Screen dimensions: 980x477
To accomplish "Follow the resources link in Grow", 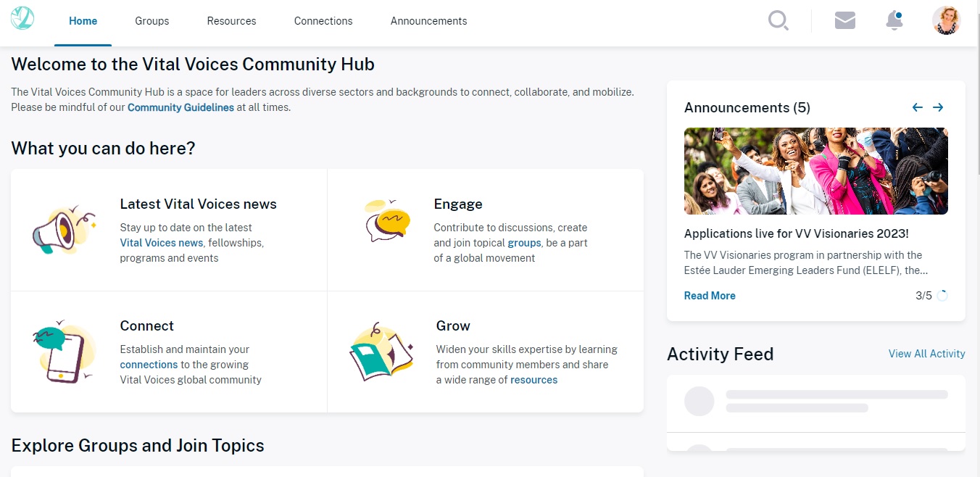I will point(533,380).
